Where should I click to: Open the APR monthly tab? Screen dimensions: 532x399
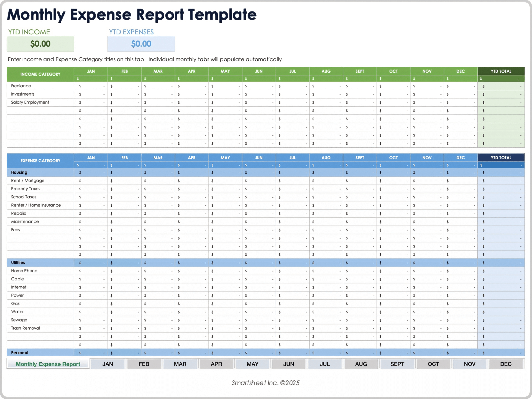(216, 364)
